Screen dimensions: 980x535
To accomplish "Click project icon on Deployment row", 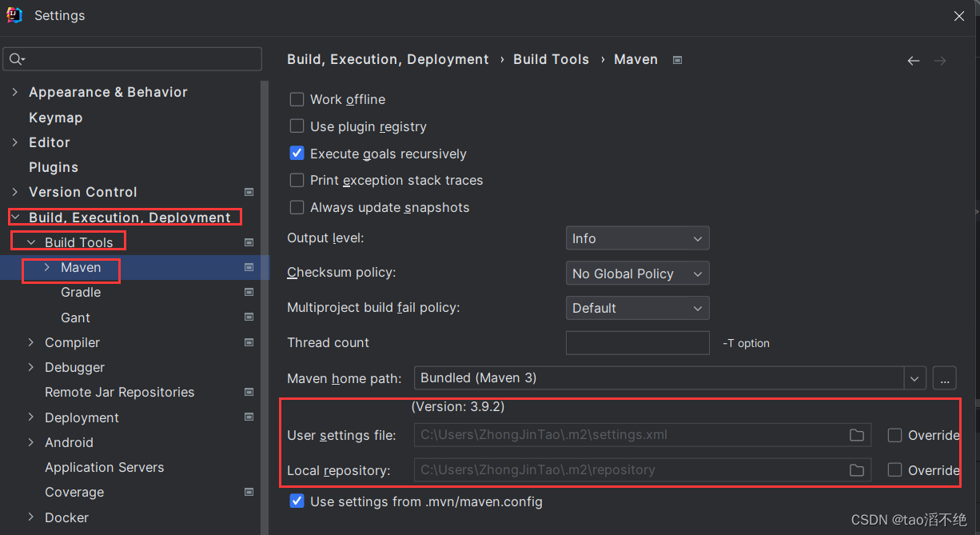I will click(x=249, y=417).
